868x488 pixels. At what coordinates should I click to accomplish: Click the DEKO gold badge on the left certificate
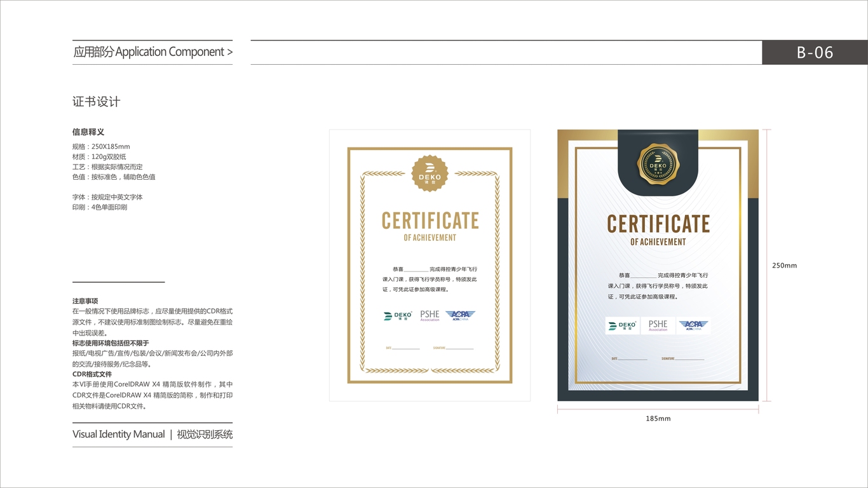pos(430,173)
